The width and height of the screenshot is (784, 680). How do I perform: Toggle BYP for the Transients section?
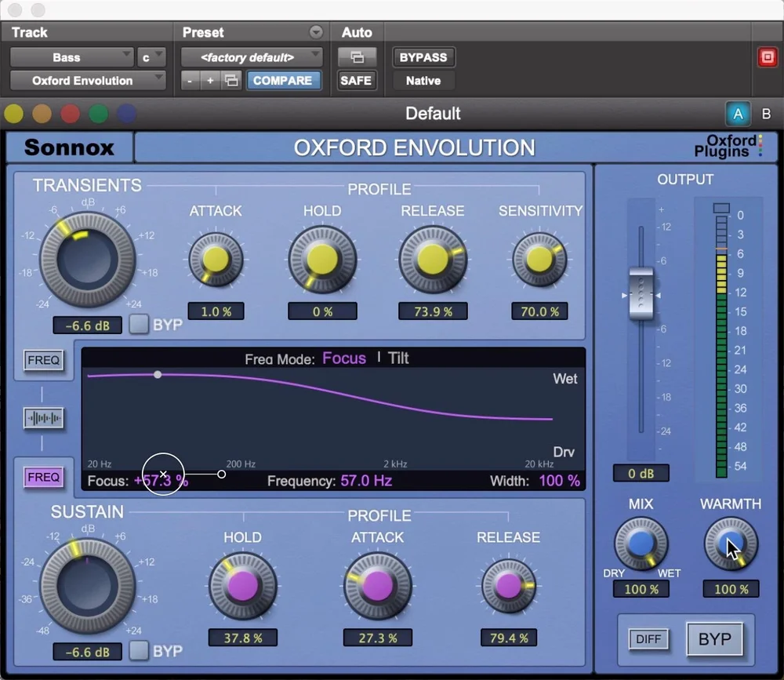tap(138, 325)
